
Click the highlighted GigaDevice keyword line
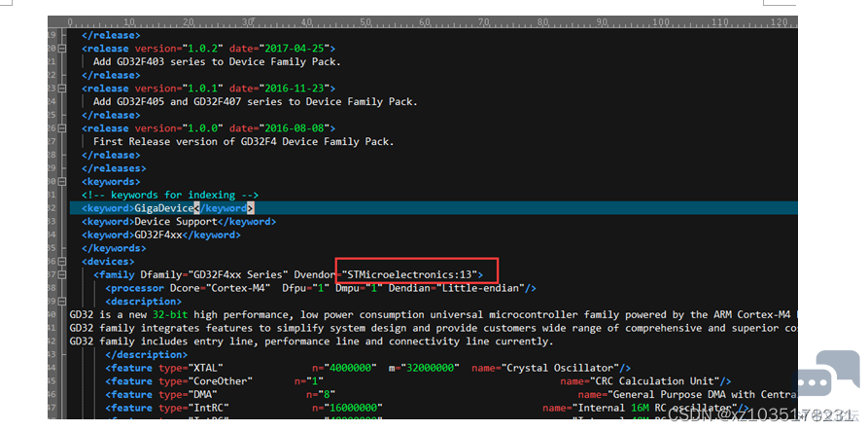point(434,208)
